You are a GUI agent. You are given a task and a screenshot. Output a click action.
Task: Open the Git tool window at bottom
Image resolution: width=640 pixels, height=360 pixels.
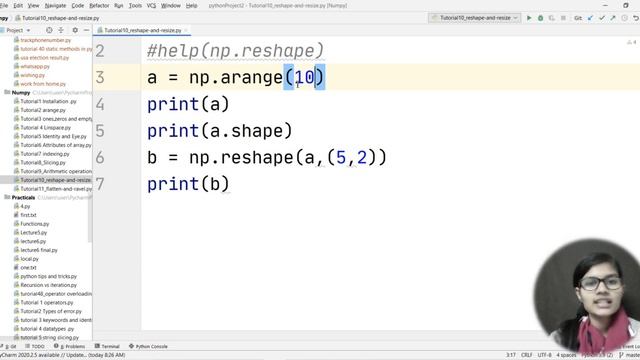(x=9, y=346)
